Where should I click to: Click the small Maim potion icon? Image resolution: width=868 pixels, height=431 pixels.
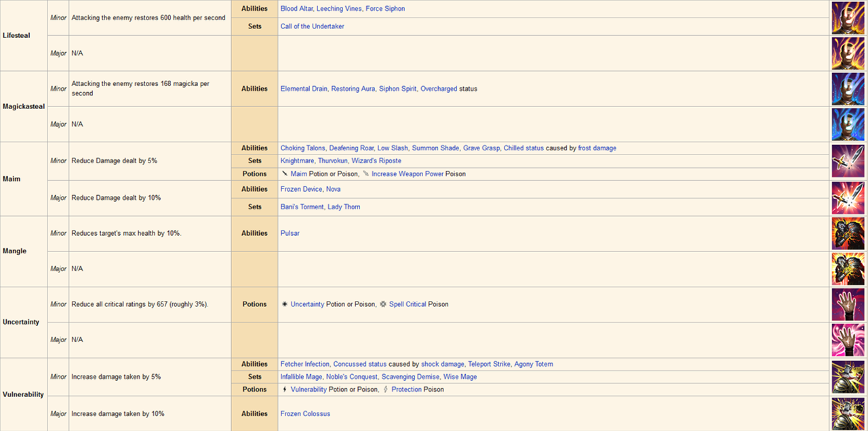pyautogui.click(x=284, y=173)
